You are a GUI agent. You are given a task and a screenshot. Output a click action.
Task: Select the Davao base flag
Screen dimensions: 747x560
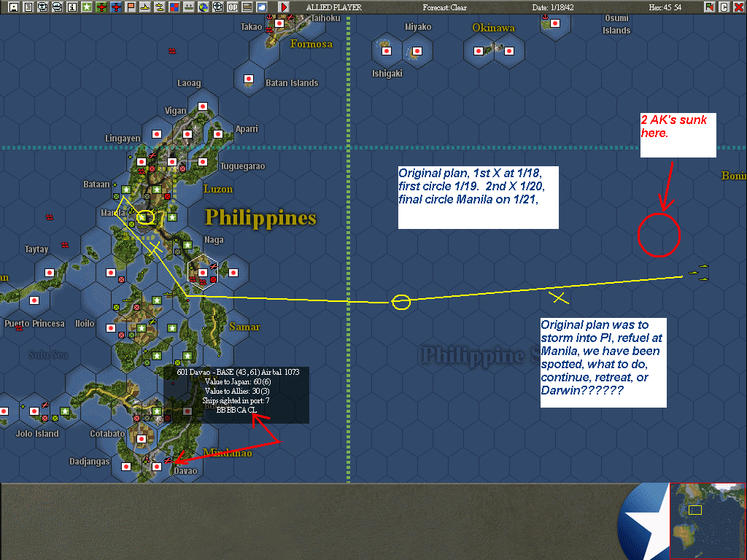(x=157, y=466)
